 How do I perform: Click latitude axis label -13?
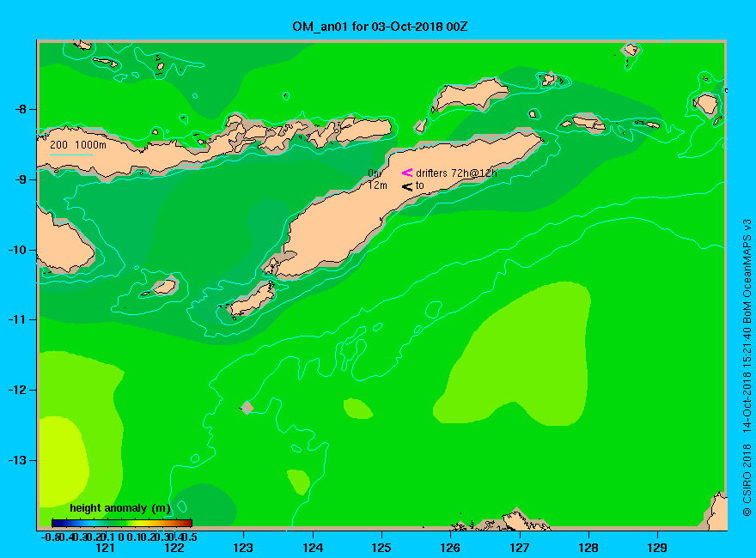click(16, 461)
